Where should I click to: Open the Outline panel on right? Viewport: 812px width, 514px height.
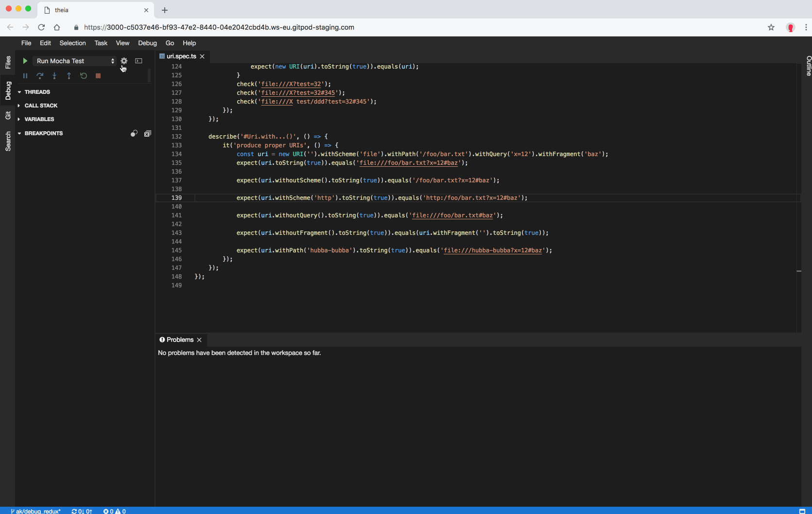click(809, 66)
